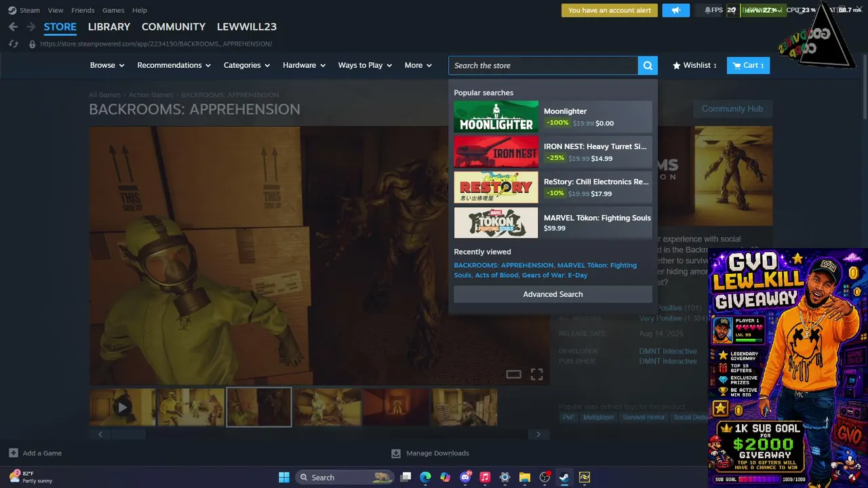
Task: Open the Wishlist
Action: [694, 65]
